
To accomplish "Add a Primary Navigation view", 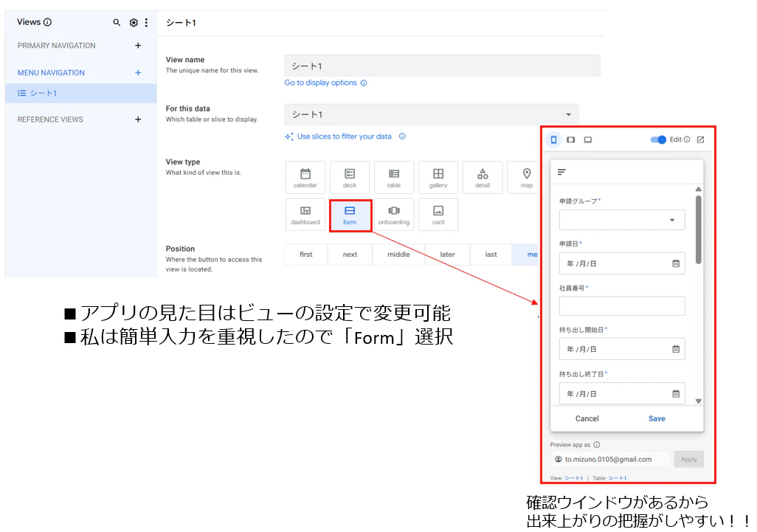I will (x=138, y=46).
